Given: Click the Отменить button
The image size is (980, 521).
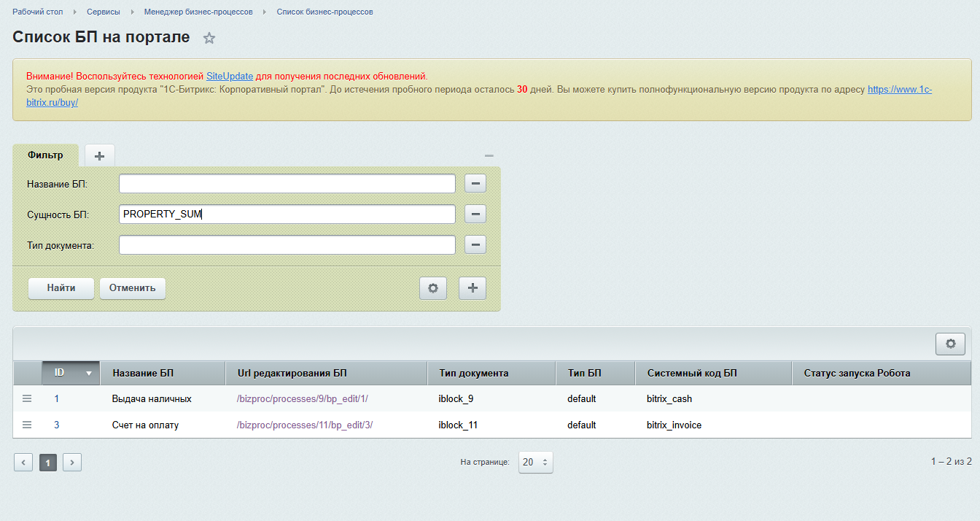Looking at the screenshot, I should tap(133, 288).
